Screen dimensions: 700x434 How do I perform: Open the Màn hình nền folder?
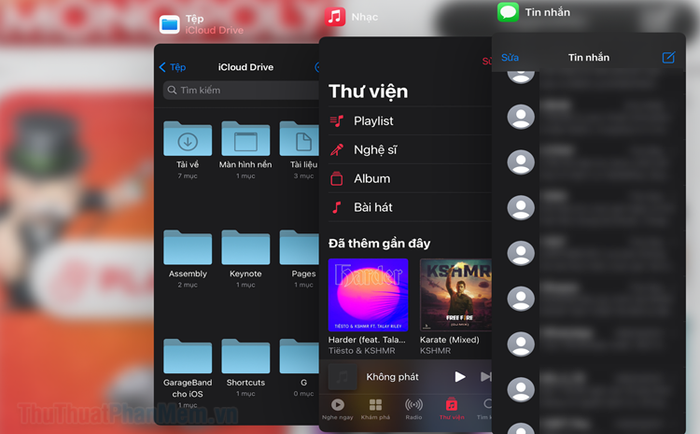tap(246, 139)
